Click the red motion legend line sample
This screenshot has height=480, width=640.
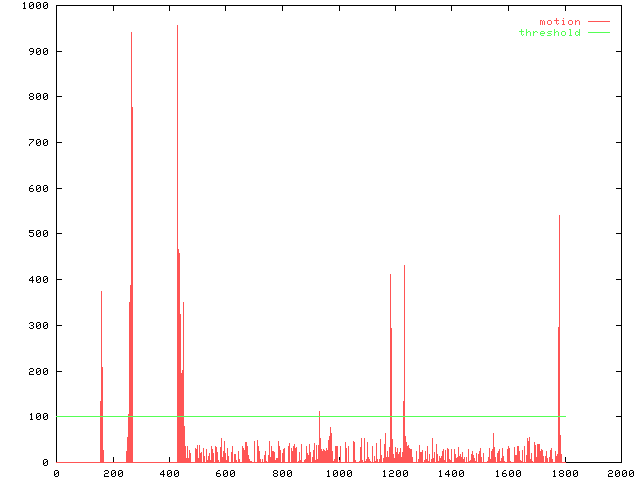[x=598, y=21]
